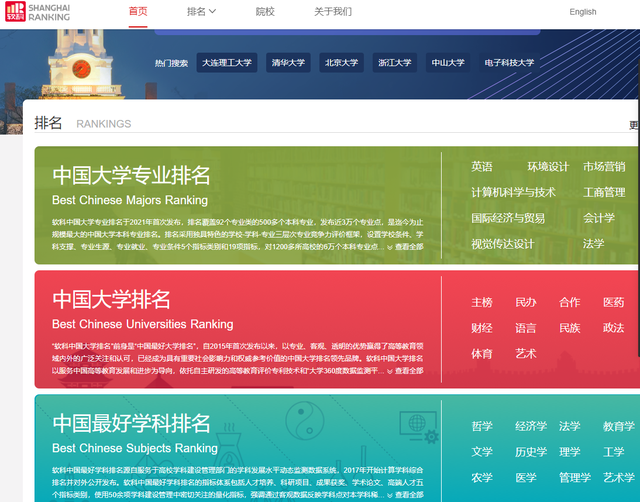Open the 环境设计 major ranking

pos(548,167)
